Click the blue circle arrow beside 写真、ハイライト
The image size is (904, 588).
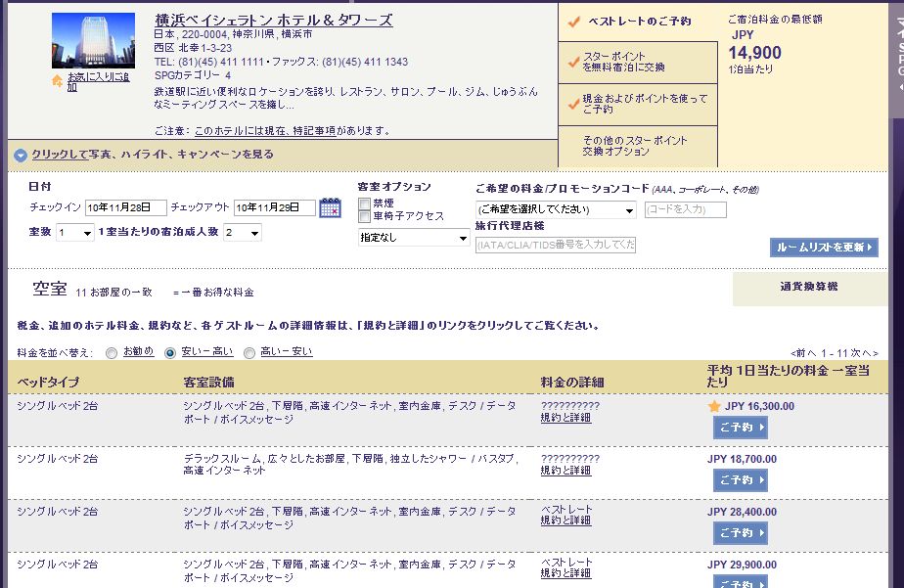click(x=21, y=155)
